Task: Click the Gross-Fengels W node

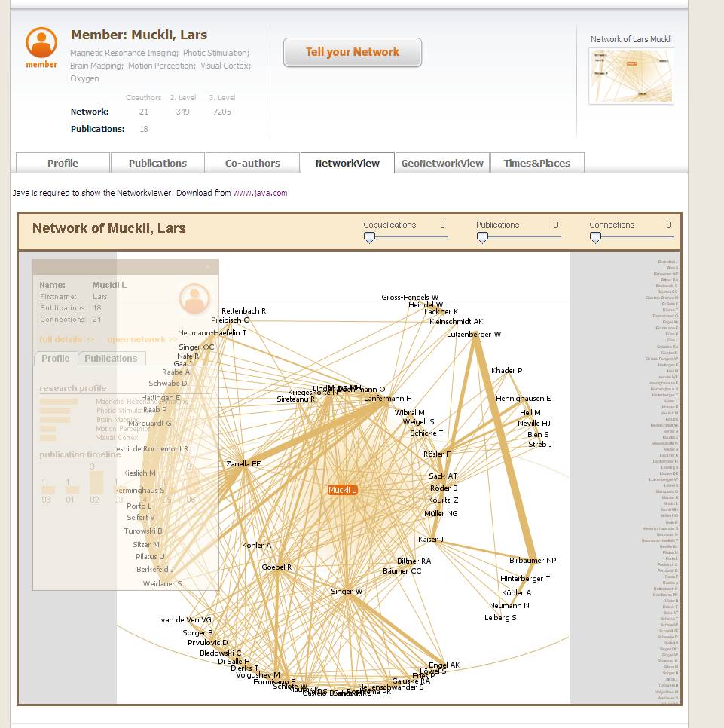Action: click(x=410, y=297)
